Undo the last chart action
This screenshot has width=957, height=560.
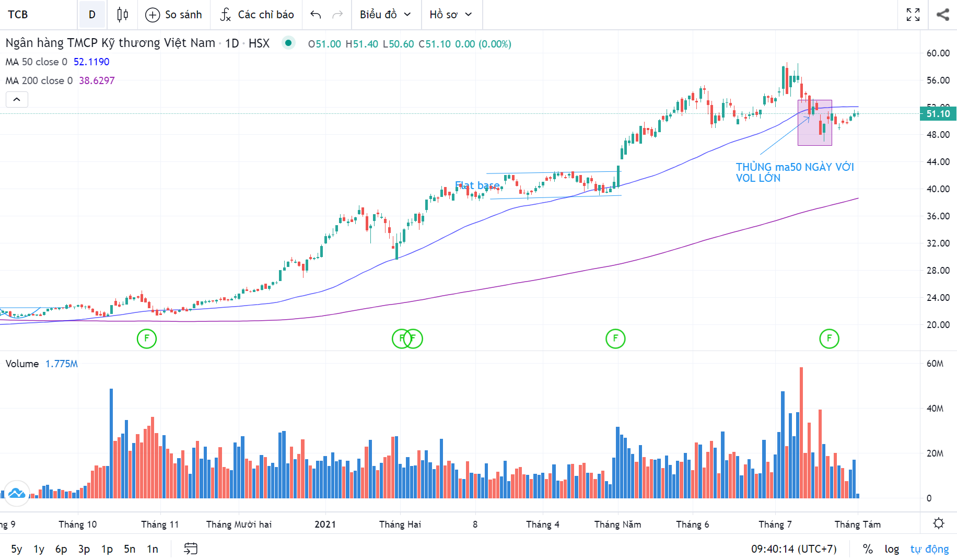[316, 15]
